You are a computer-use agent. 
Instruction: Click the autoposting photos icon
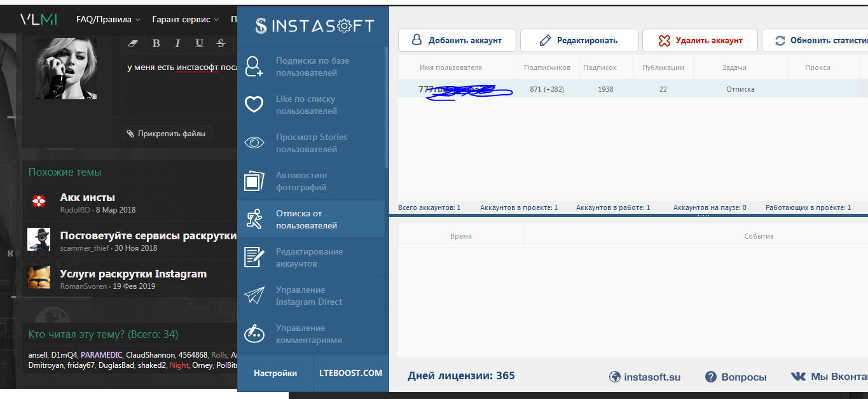tap(254, 181)
